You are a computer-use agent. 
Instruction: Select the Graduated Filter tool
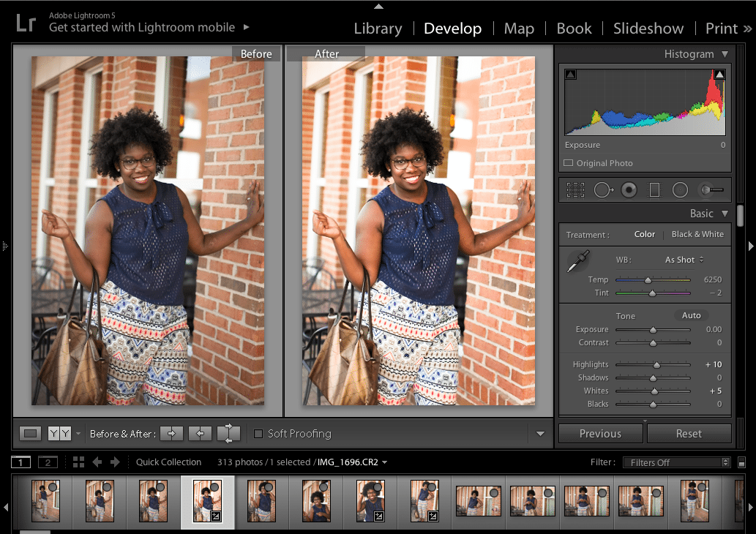[x=654, y=190]
